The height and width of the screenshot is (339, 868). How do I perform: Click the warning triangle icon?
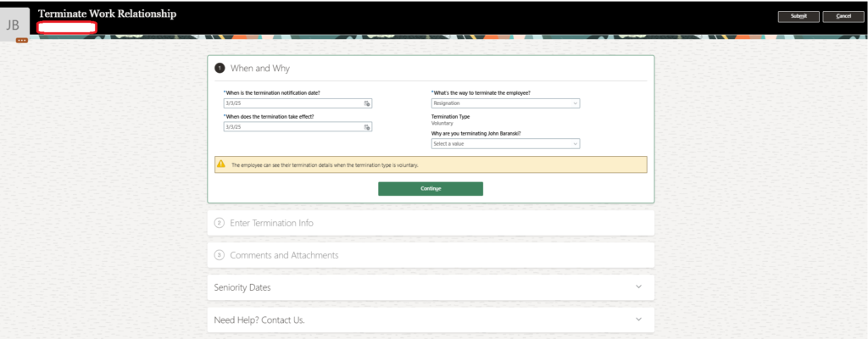(x=221, y=164)
